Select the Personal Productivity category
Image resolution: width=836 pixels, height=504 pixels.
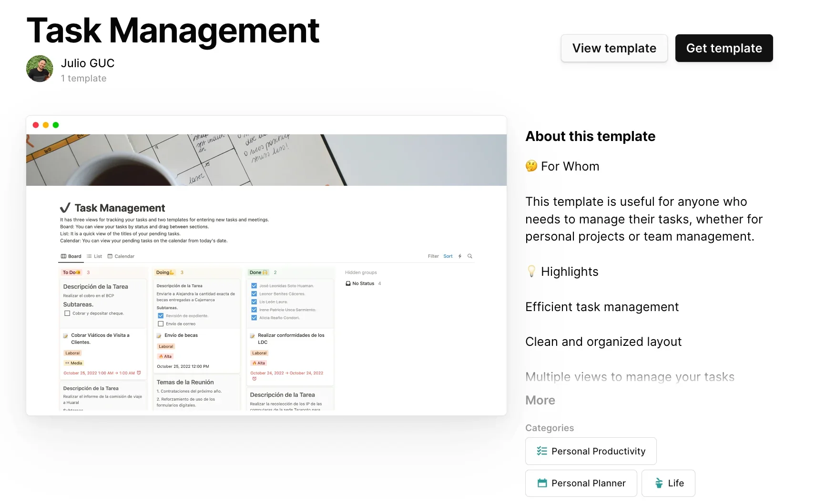point(591,451)
